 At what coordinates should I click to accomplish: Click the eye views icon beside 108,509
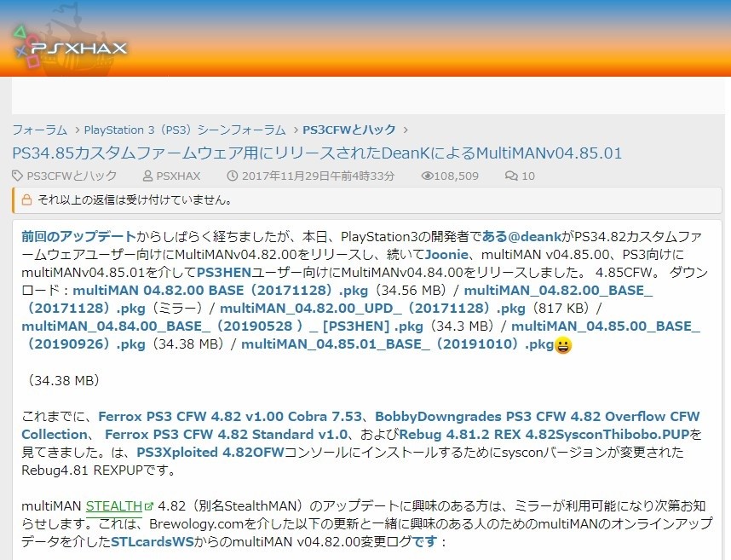[x=427, y=176]
